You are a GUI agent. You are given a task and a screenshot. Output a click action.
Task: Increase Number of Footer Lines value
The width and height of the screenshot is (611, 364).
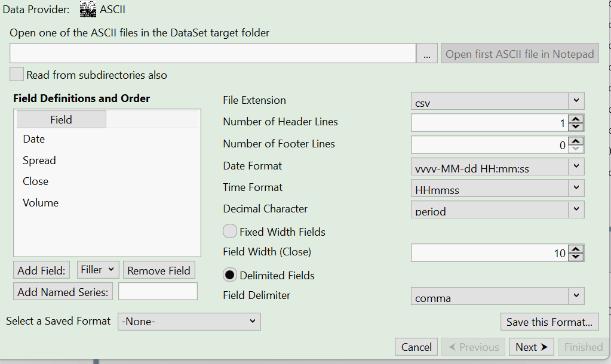point(576,141)
